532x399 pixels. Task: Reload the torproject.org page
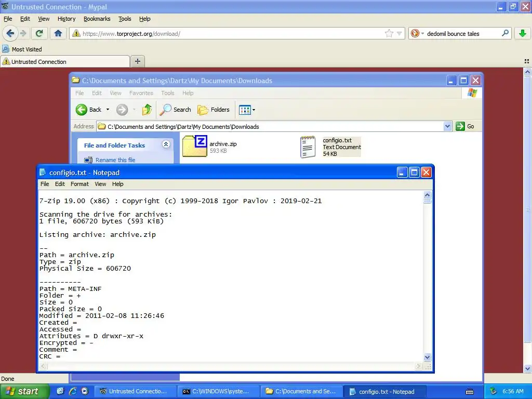tap(39, 33)
